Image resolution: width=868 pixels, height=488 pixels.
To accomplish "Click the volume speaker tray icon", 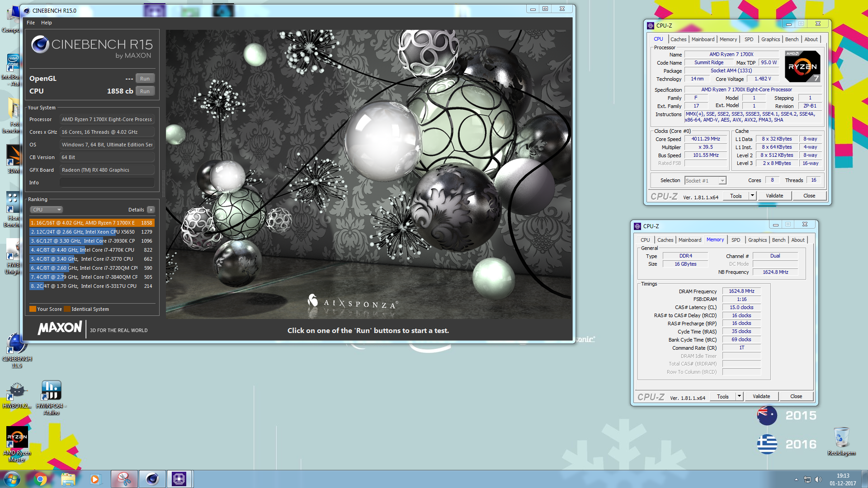I will 818,479.
